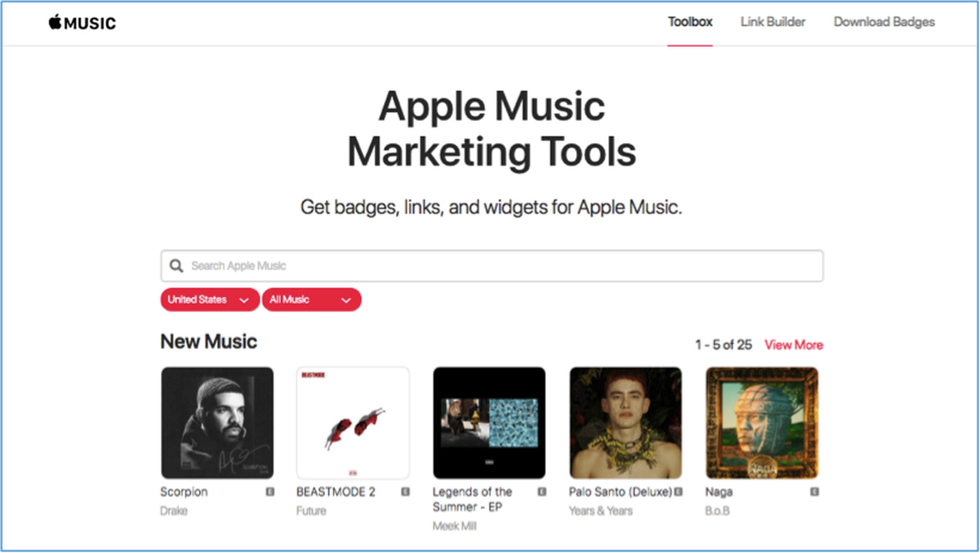Screen dimensions: 980x553
Task: Open the United States country selector
Action: click(210, 300)
